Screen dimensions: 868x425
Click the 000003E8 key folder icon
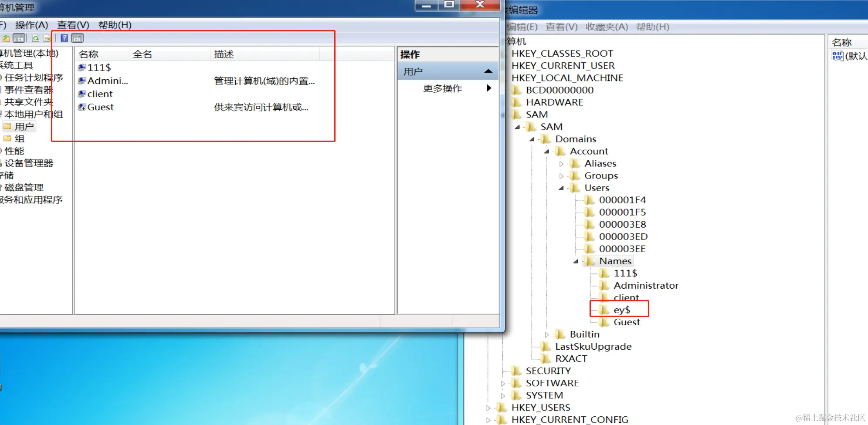pos(590,224)
